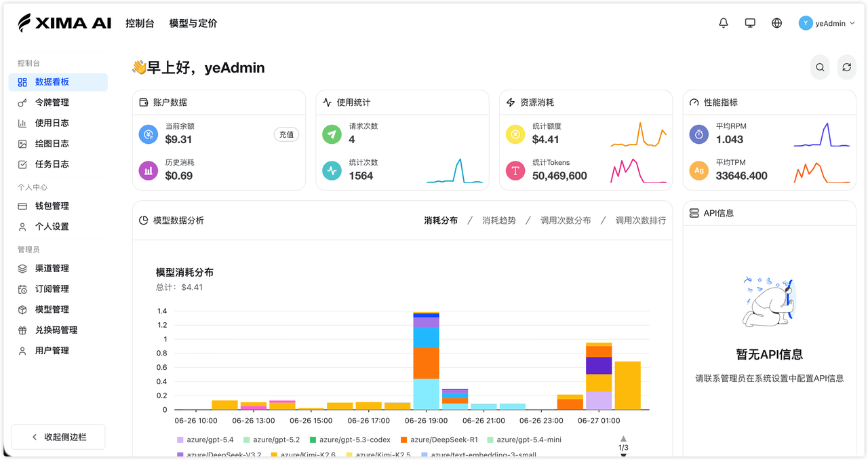The image size is (868, 460).
Task: Open 模型与定价 in top navigation
Action: point(193,23)
